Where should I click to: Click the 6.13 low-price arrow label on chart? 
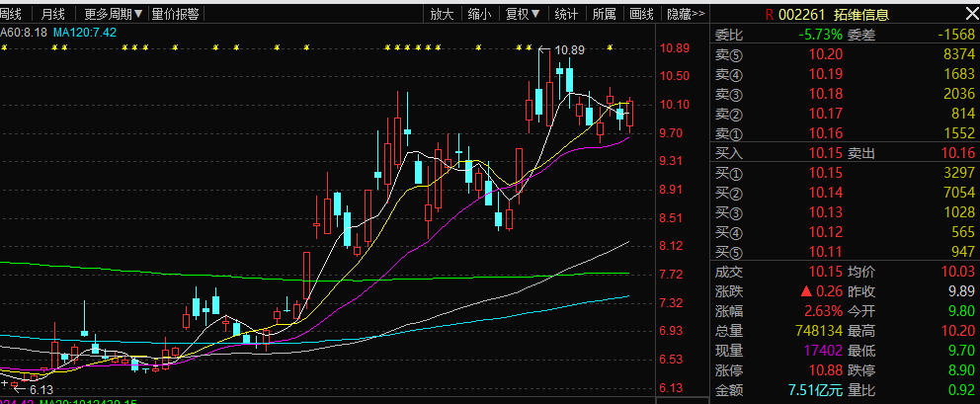point(33,388)
